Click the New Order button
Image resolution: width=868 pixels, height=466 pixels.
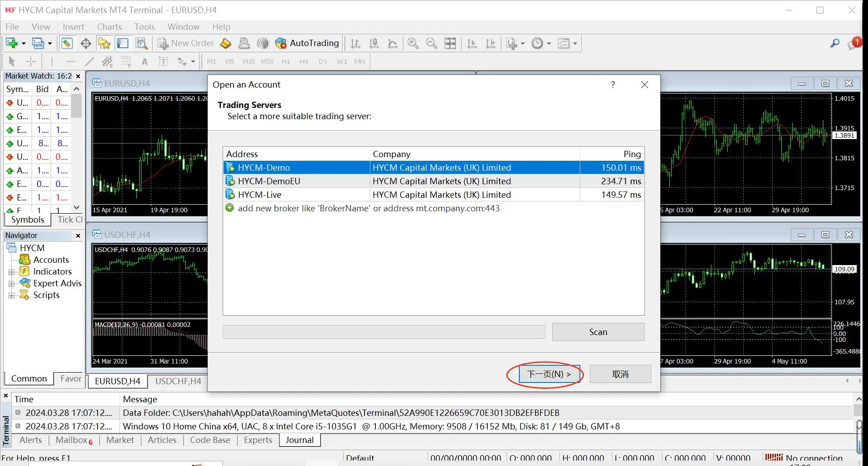(x=186, y=43)
